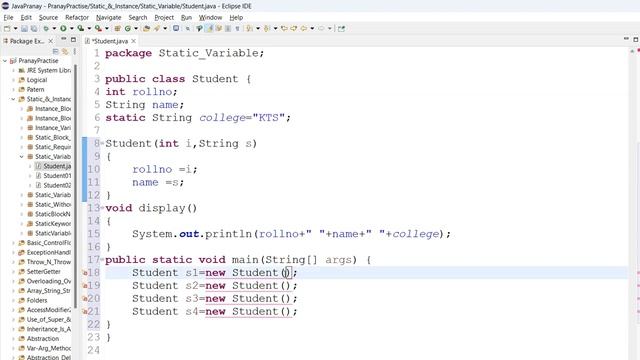This screenshot has width=640, height=360.
Task: Open the Coverage dropdown arrow
Action: click(89, 29)
